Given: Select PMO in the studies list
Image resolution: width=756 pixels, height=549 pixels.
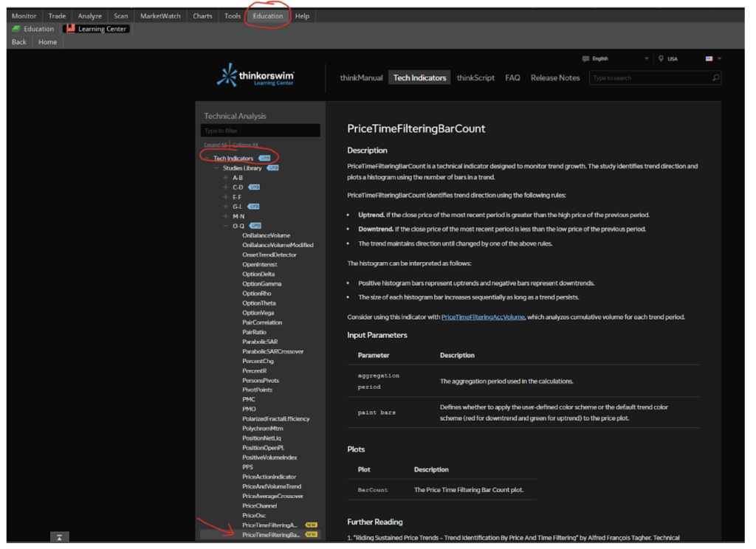Looking at the screenshot, I should point(249,409).
